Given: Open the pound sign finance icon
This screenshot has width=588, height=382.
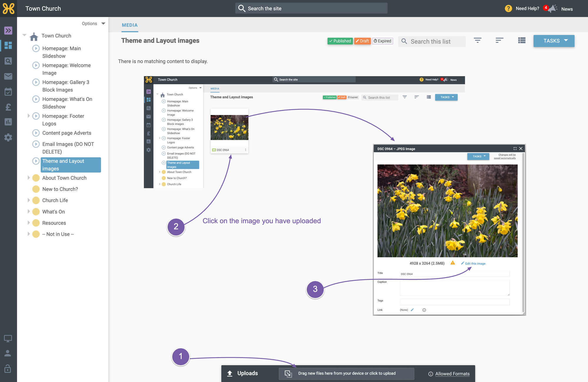Looking at the screenshot, I should (x=8, y=107).
